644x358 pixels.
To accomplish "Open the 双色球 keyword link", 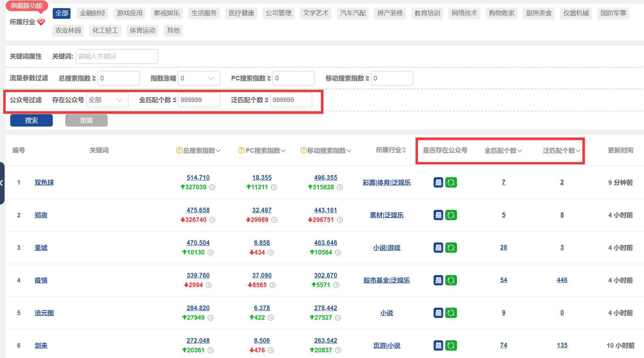I will (44, 182).
